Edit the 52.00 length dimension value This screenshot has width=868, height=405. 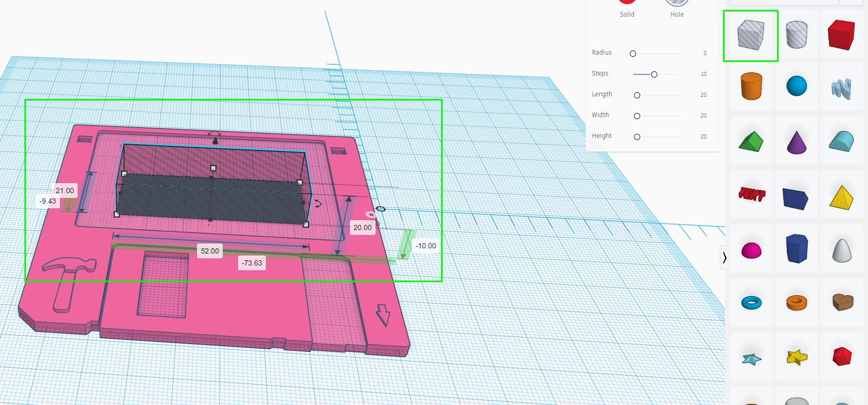[210, 251]
